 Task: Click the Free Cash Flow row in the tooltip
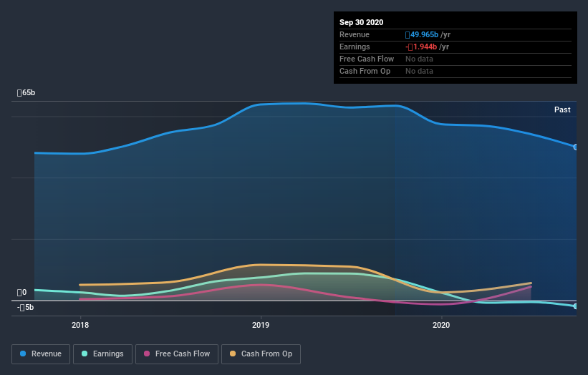click(x=456, y=59)
